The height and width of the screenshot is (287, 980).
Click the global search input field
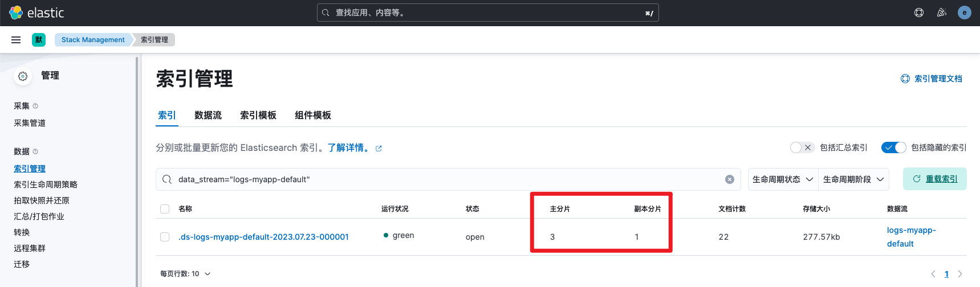pyautogui.click(x=488, y=13)
